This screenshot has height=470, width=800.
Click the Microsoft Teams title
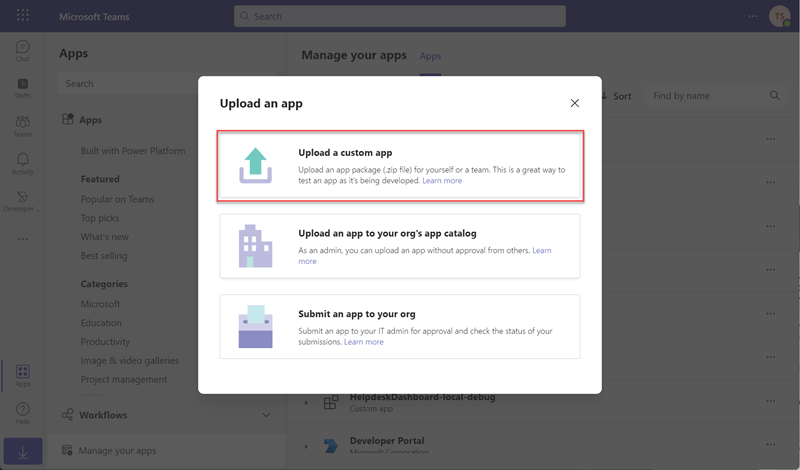tap(94, 17)
